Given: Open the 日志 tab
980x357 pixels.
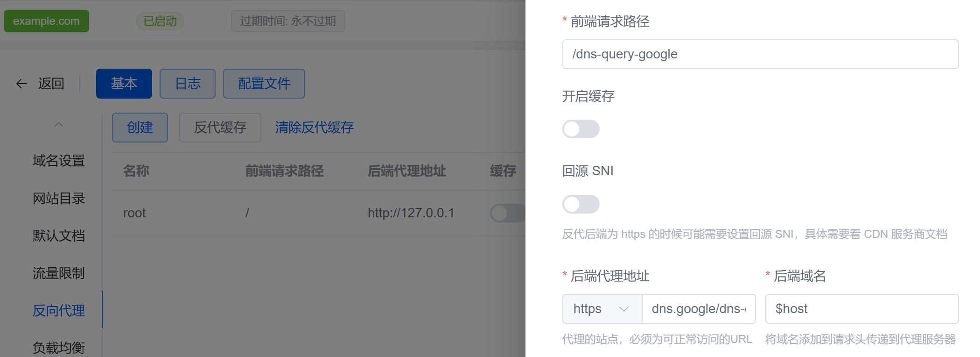Looking at the screenshot, I should pyautogui.click(x=187, y=84).
